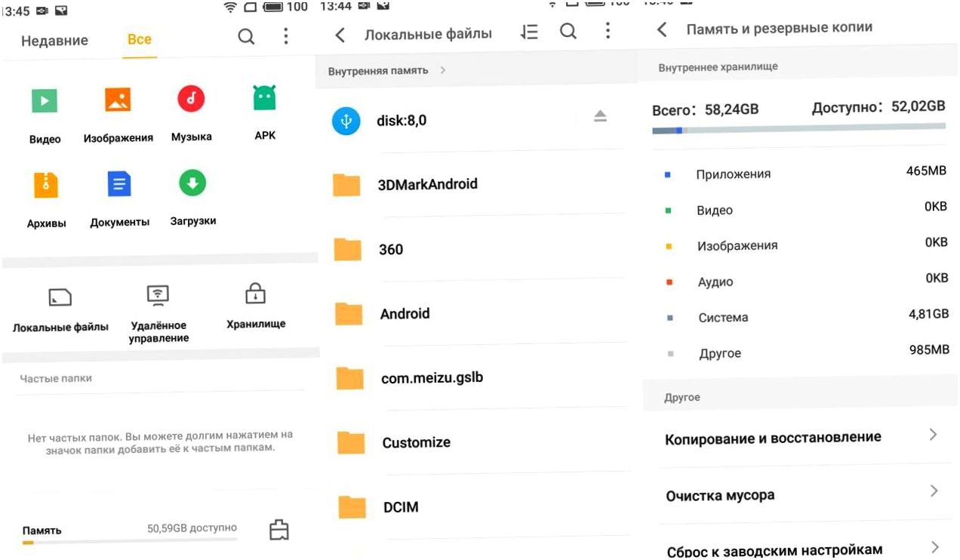Go back from Память и резервные копии
This screenshot has width=960, height=560.
tap(662, 29)
